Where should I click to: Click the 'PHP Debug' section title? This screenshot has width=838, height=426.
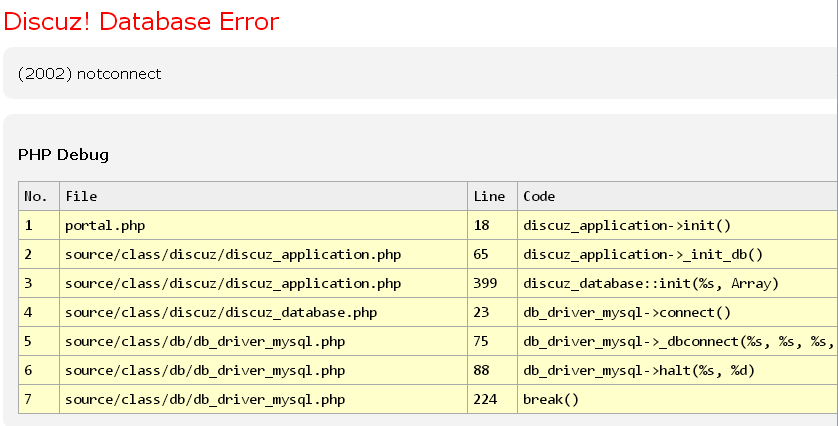click(x=63, y=155)
